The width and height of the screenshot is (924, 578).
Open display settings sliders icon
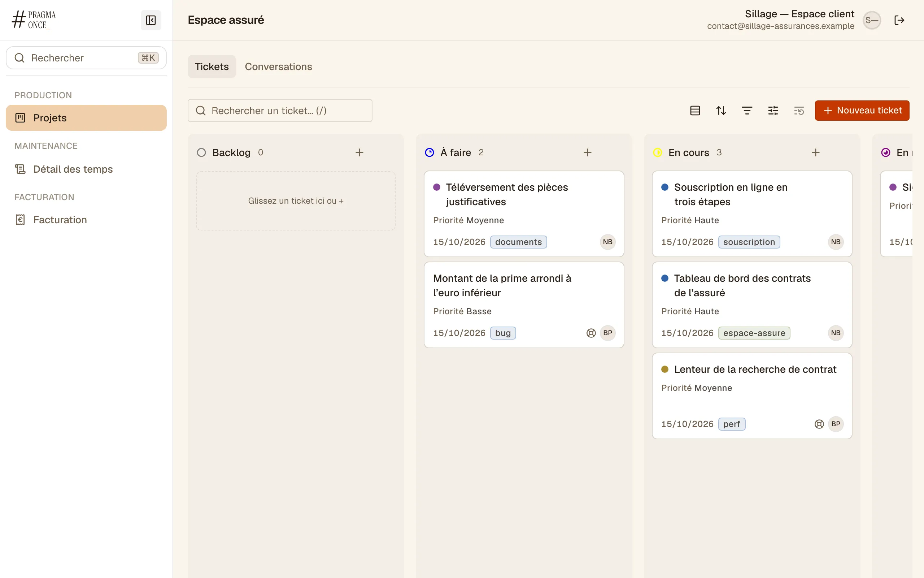[773, 111]
